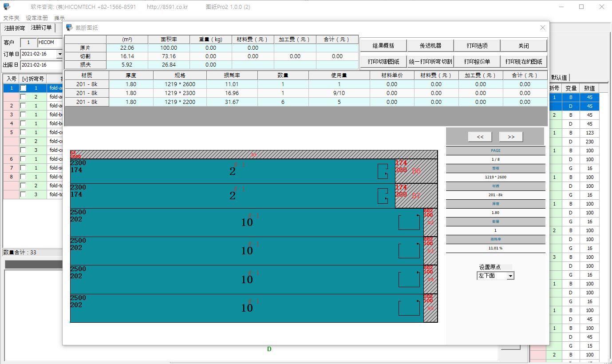Enable checkbox for entry 8 fold 3

[24, 194]
